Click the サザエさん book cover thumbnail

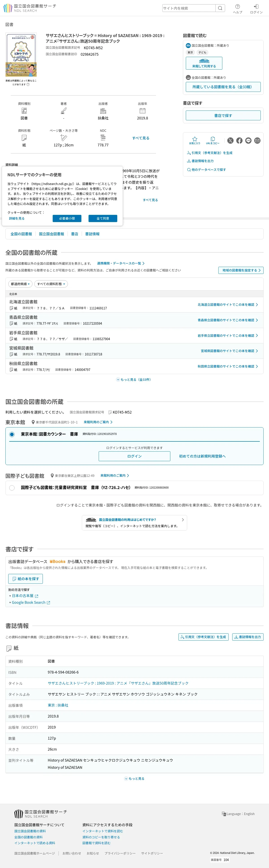[x=21, y=55]
